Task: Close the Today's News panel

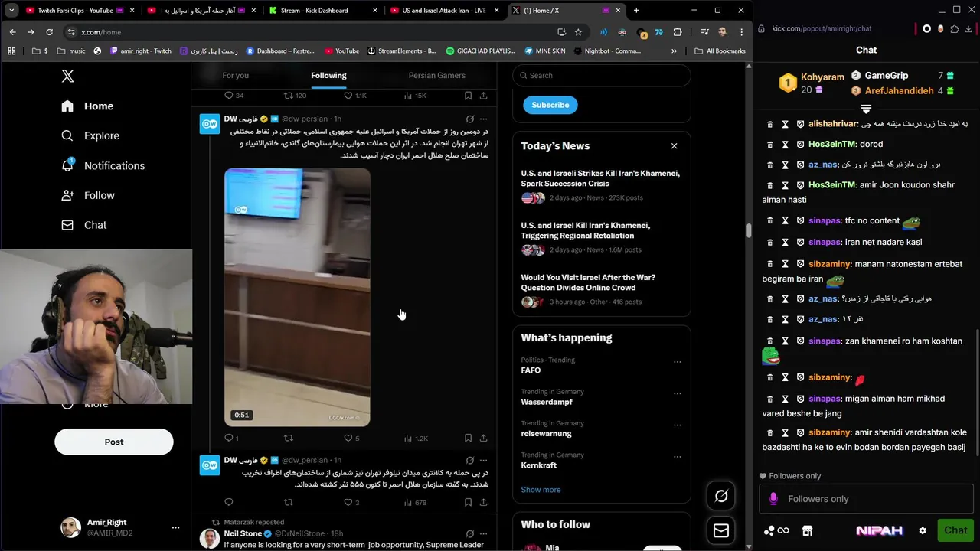Action: (674, 146)
